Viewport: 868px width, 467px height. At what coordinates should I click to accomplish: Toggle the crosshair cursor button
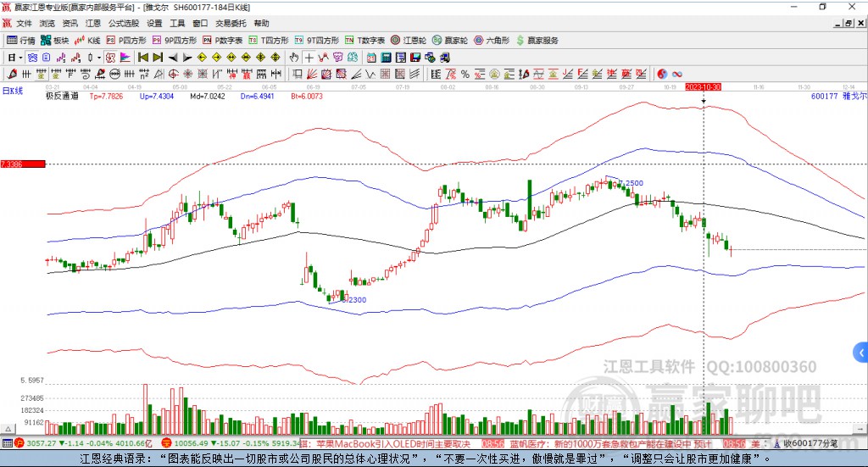pyautogui.click(x=309, y=58)
